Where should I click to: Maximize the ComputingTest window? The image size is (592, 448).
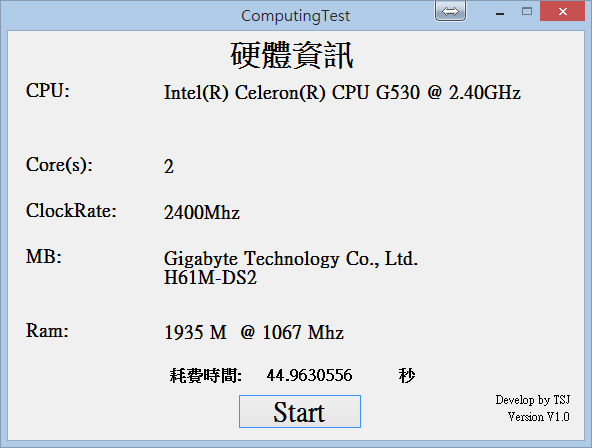click(527, 11)
